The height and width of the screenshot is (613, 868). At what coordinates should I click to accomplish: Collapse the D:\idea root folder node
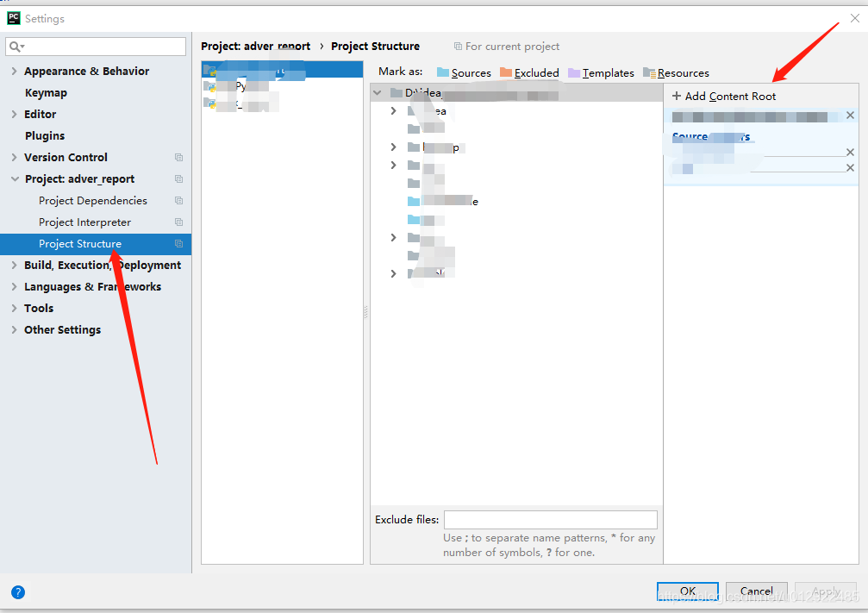pyautogui.click(x=378, y=92)
